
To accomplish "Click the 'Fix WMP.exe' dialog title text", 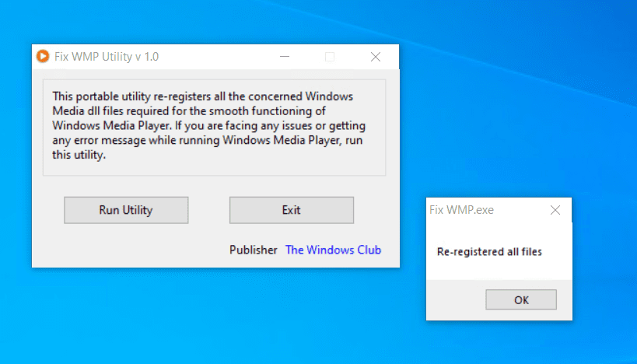I will tap(461, 210).
